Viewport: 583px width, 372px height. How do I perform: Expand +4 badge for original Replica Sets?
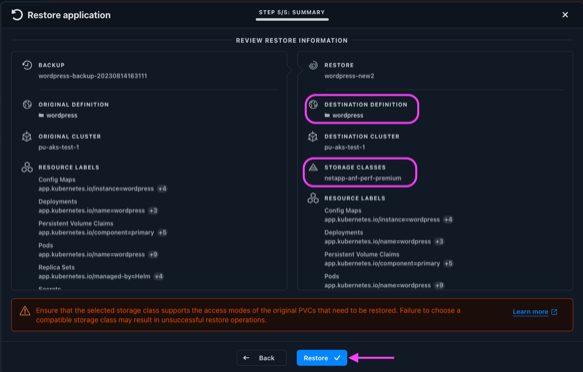[x=159, y=276]
